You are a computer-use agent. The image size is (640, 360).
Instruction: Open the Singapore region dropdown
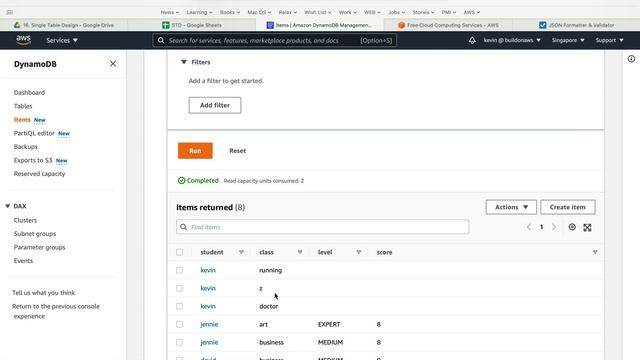coord(568,40)
